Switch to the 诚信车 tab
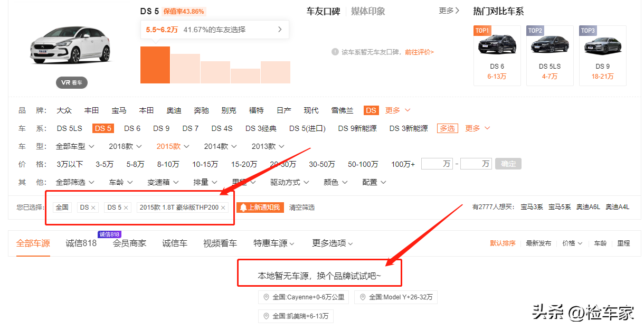This screenshot has width=644, height=330. tap(175, 243)
